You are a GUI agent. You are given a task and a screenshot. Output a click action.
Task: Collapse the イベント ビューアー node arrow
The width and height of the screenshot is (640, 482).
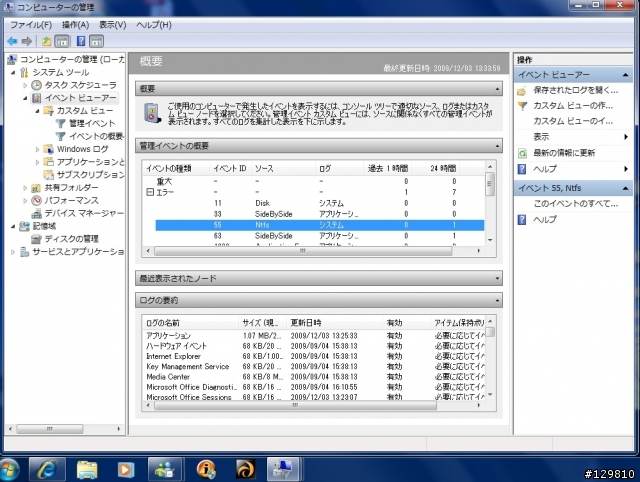coord(25,98)
